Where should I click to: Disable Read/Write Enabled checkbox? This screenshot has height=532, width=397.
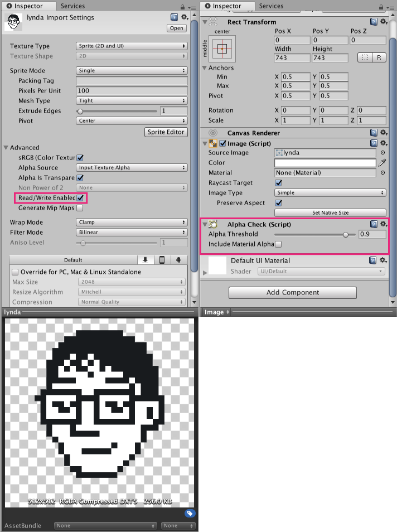click(x=80, y=198)
